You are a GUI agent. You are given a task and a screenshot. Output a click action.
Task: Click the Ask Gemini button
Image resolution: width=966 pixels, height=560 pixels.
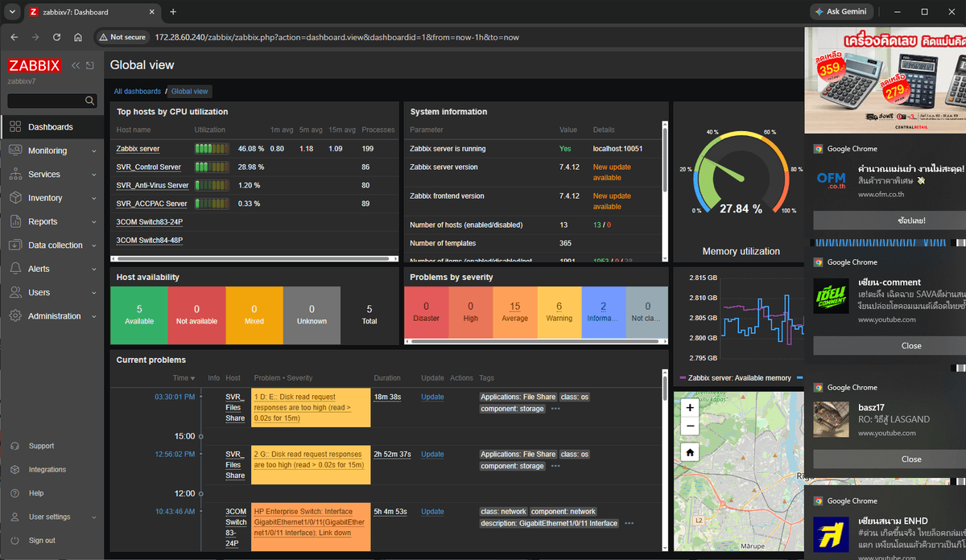click(x=843, y=12)
